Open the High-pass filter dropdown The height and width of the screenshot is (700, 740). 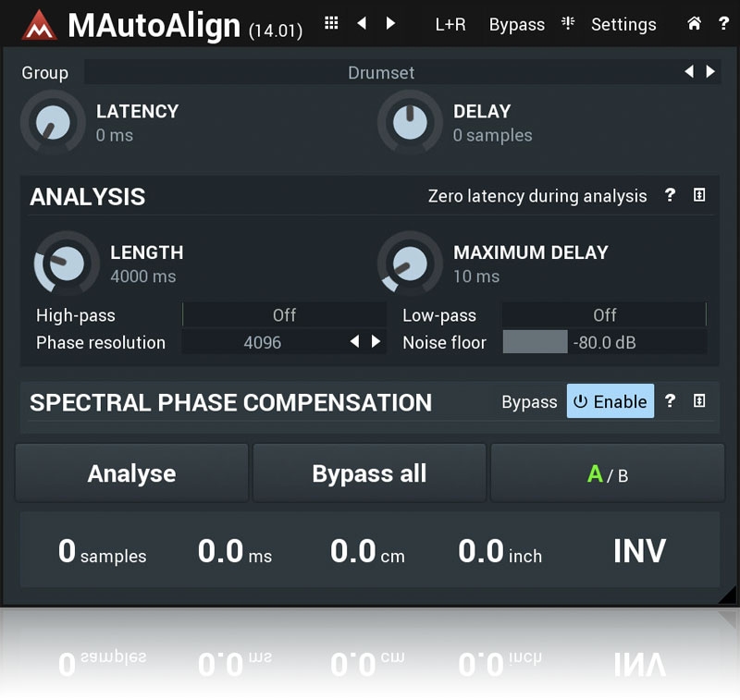(x=284, y=315)
